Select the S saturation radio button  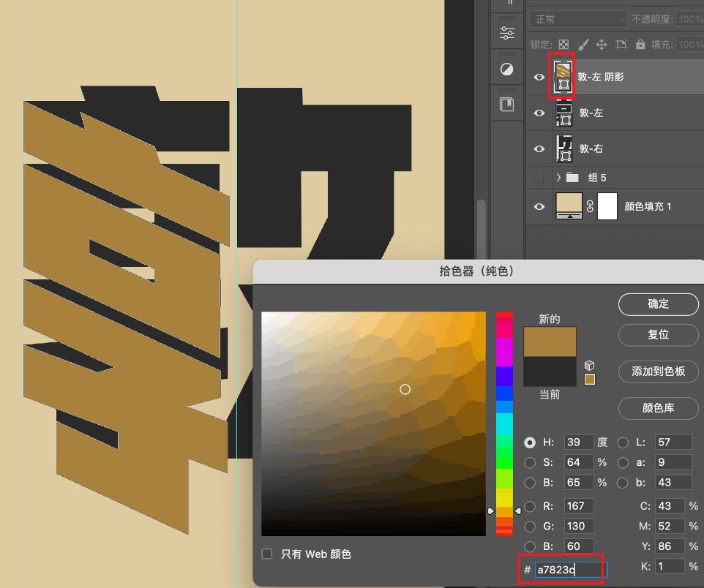pyautogui.click(x=530, y=462)
